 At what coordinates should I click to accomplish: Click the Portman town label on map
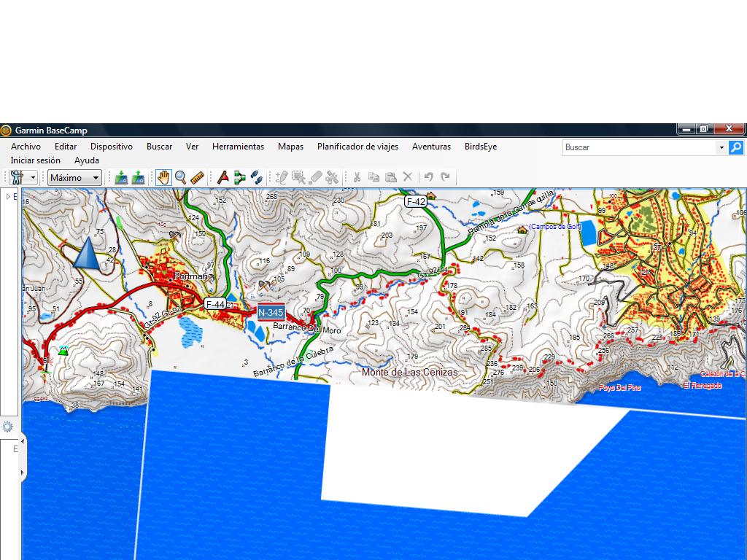[x=190, y=276]
